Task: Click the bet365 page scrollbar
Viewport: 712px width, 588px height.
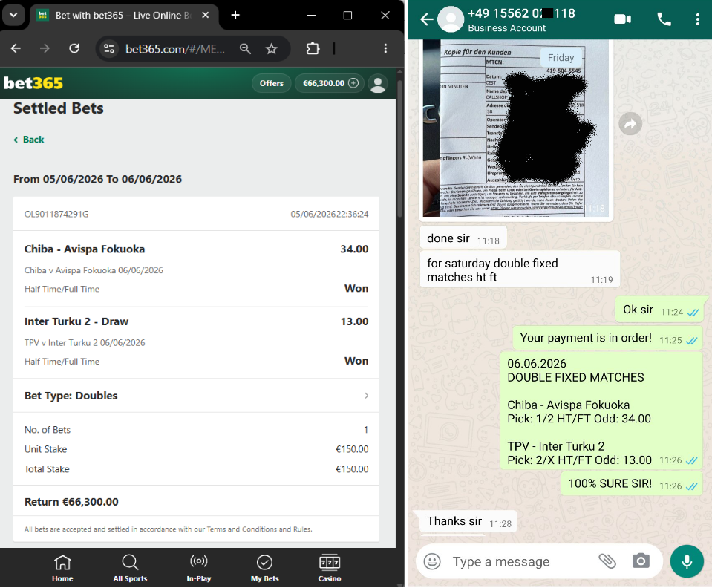Action: pos(400,149)
